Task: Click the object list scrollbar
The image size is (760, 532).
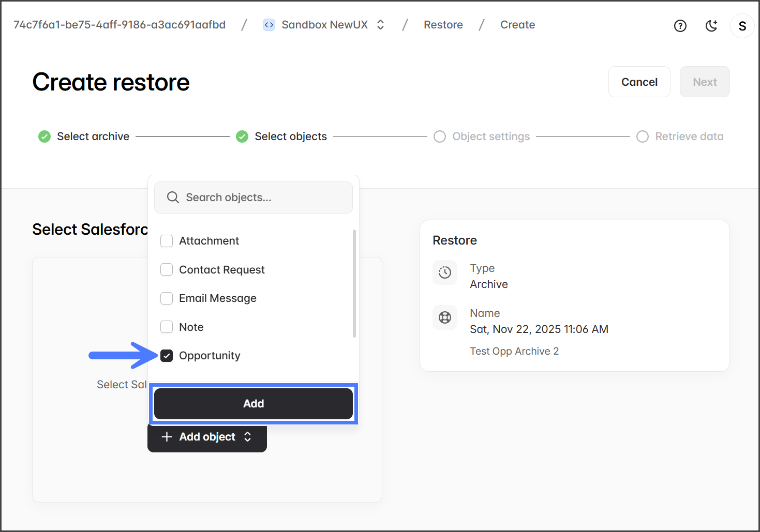Action: [x=354, y=283]
